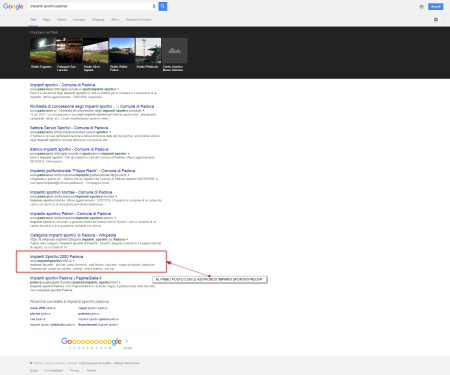Screen dimensions: 450x375
Task: Expand arrow beside first Comune di Padova URL
Action: (x=118, y=89)
